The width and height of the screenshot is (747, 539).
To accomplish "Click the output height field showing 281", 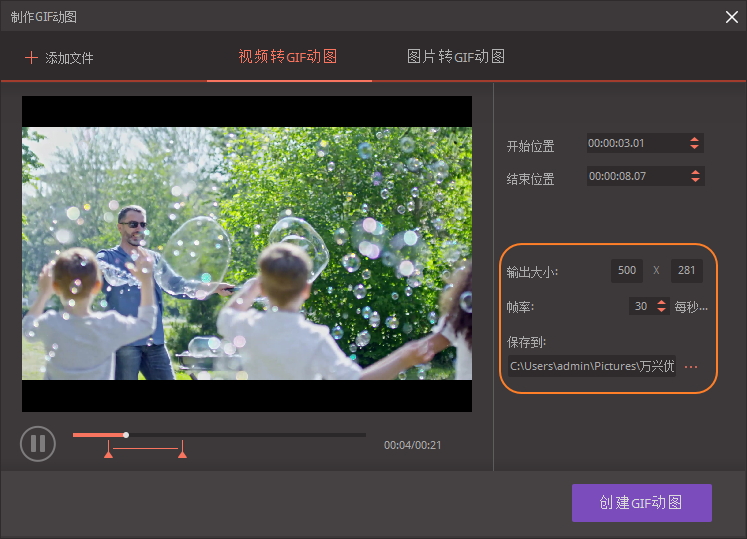I will 686,271.
